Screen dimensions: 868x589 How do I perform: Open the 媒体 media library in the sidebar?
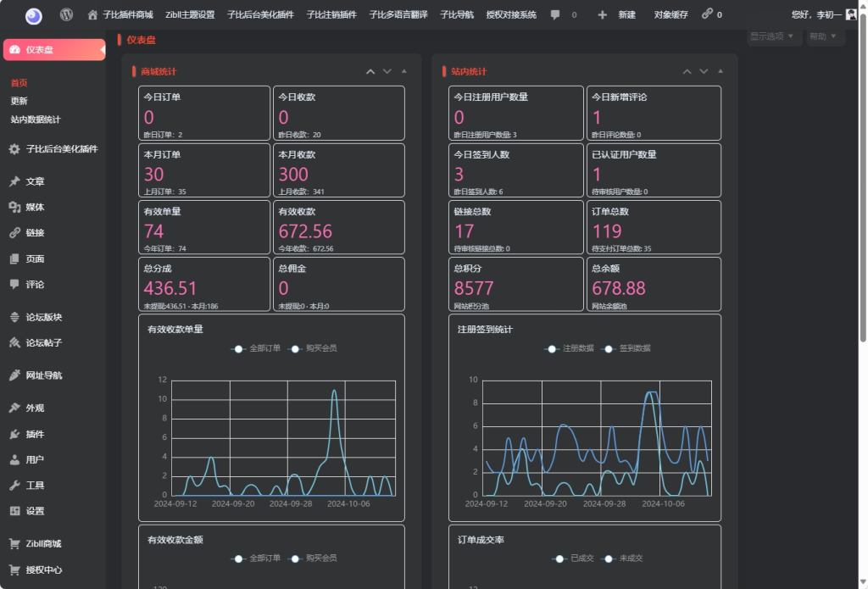[35, 207]
